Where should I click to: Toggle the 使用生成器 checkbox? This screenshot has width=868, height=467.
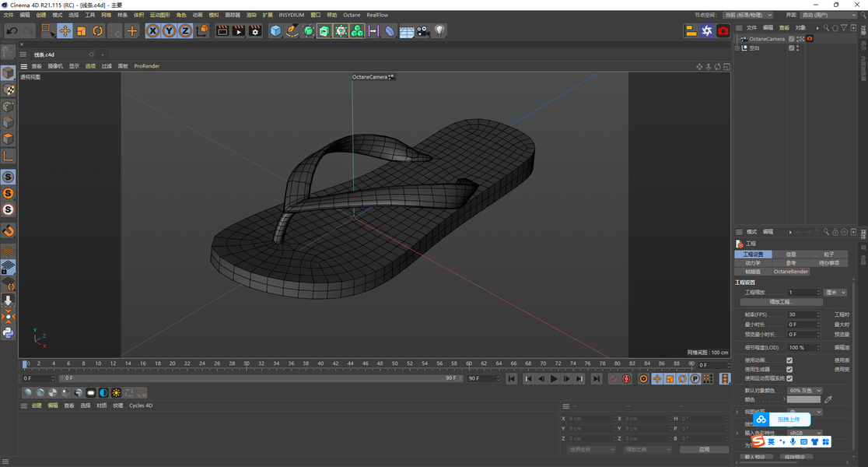tap(789, 369)
